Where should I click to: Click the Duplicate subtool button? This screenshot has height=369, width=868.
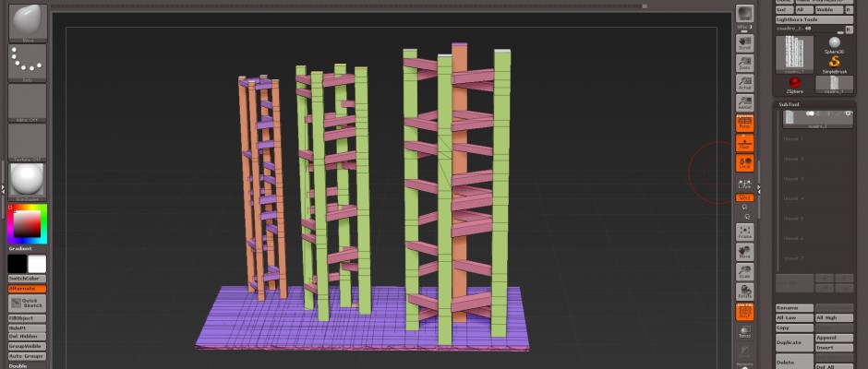pyautogui.click(x=793, y=341)
